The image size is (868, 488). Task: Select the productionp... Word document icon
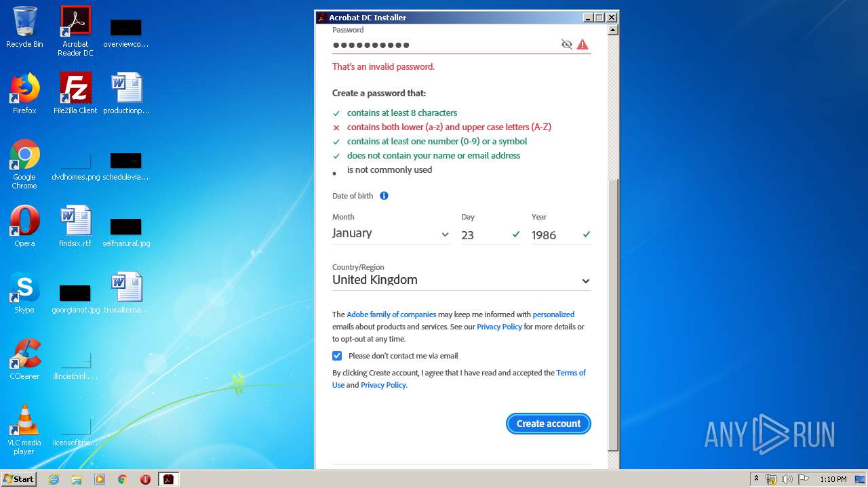click(x=126, y=94)
